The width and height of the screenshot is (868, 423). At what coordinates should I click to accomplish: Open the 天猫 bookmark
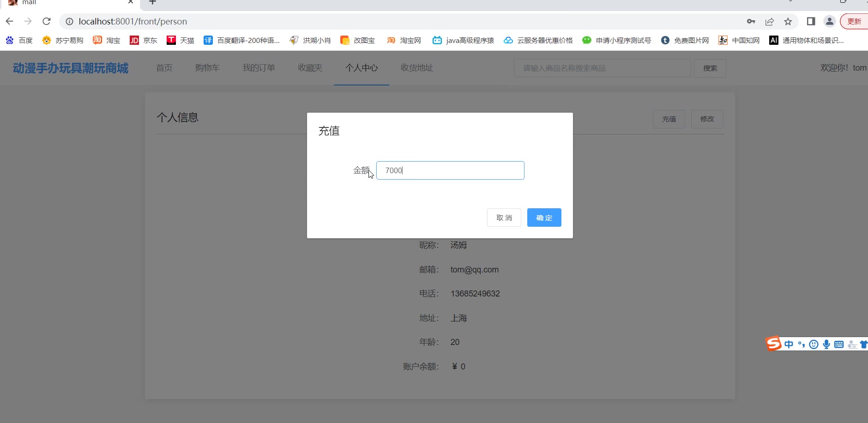[181, 41]
